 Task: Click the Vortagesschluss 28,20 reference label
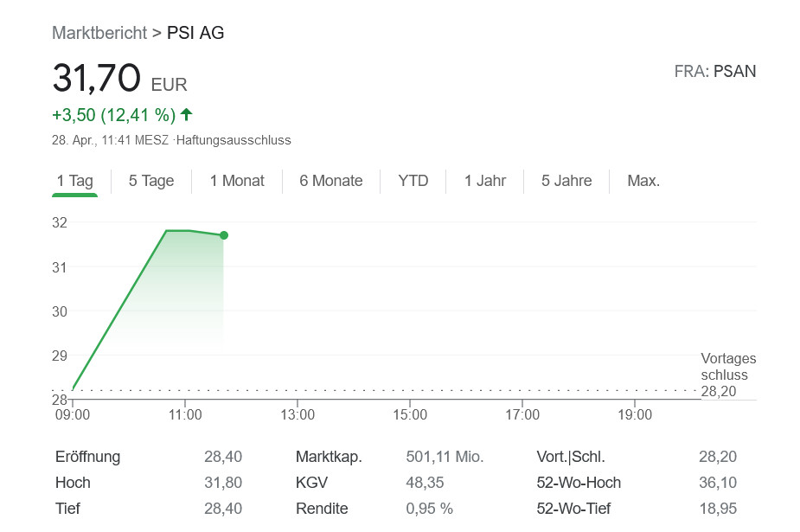(727, 375)
